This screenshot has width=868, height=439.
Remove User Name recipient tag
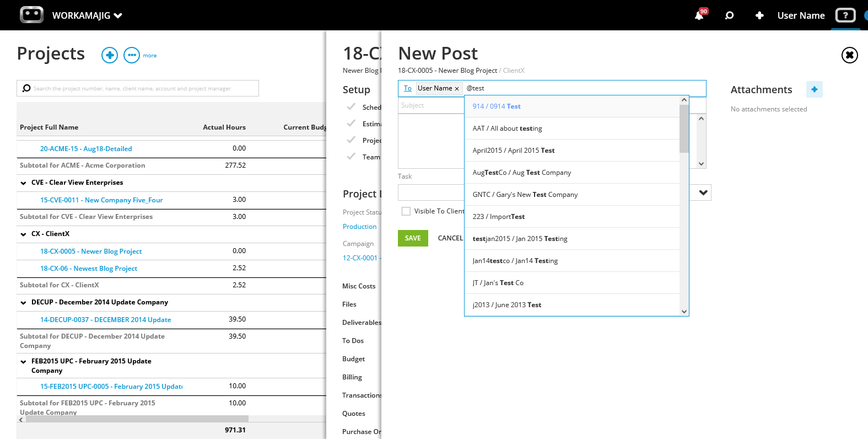point(457,89)
